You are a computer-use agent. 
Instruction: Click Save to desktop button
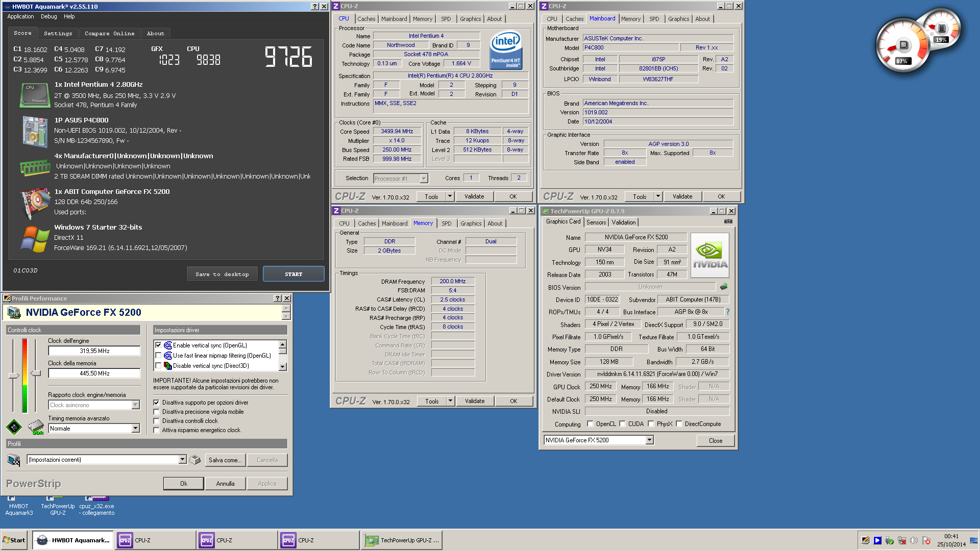pyautogui.click(x=222, y=274)
